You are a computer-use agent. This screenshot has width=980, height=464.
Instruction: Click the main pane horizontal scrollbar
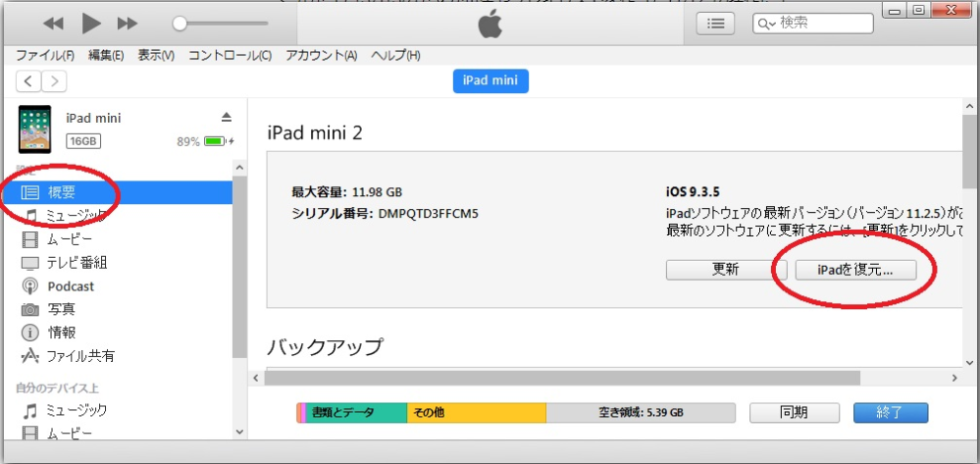pos(562,378)
